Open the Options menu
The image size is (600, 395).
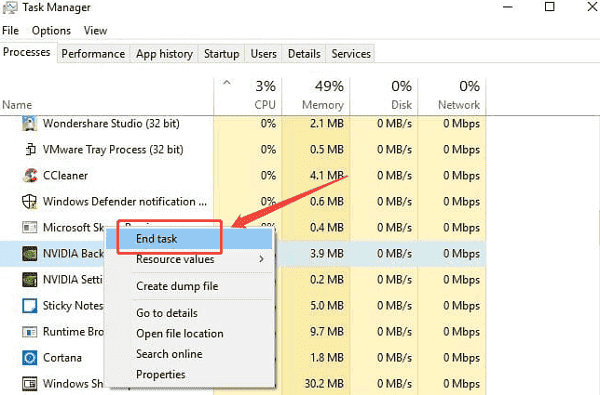[x=51, y=31]
